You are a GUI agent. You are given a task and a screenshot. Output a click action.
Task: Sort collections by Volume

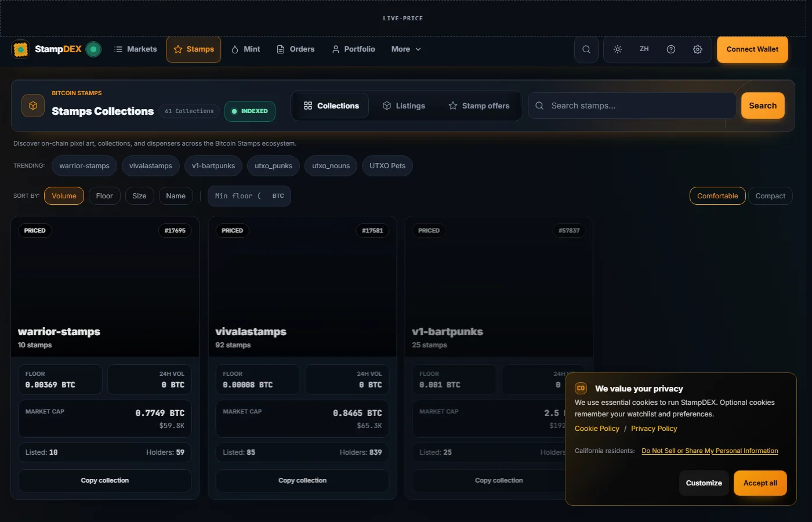tap(64, 196)
